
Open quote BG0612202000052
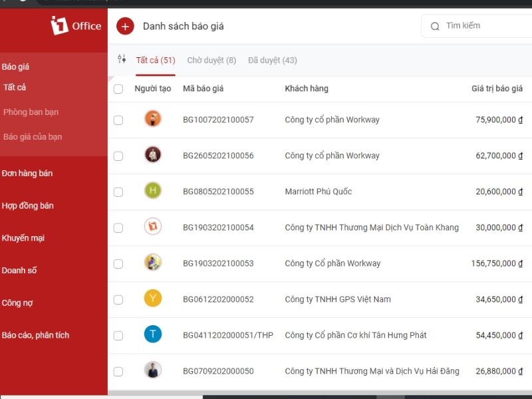[218, 300]
